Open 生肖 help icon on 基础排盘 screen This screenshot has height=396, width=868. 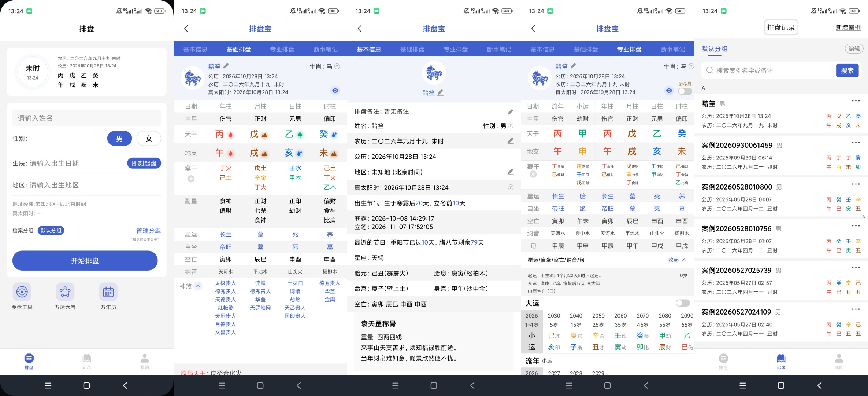(337, 66)
